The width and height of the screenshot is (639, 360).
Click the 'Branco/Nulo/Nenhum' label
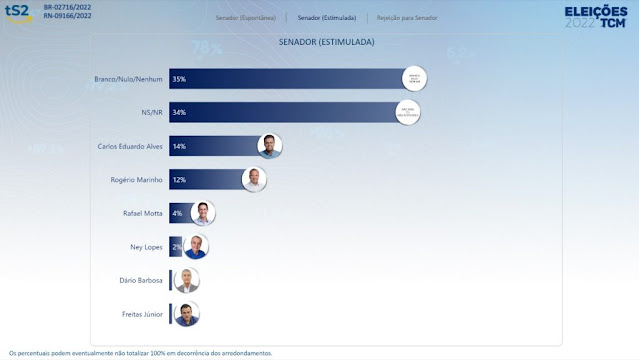[x=128, y=79]
